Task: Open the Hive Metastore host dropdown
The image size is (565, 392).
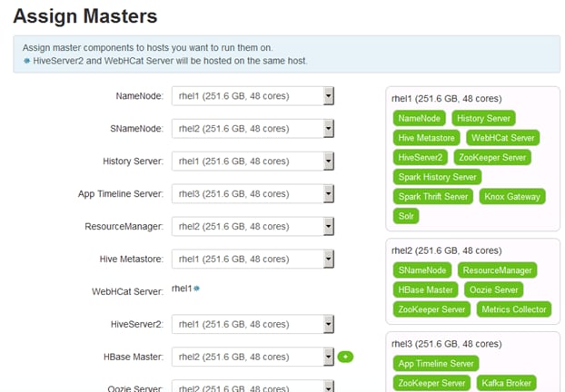Action: click(x=253, y=259)
